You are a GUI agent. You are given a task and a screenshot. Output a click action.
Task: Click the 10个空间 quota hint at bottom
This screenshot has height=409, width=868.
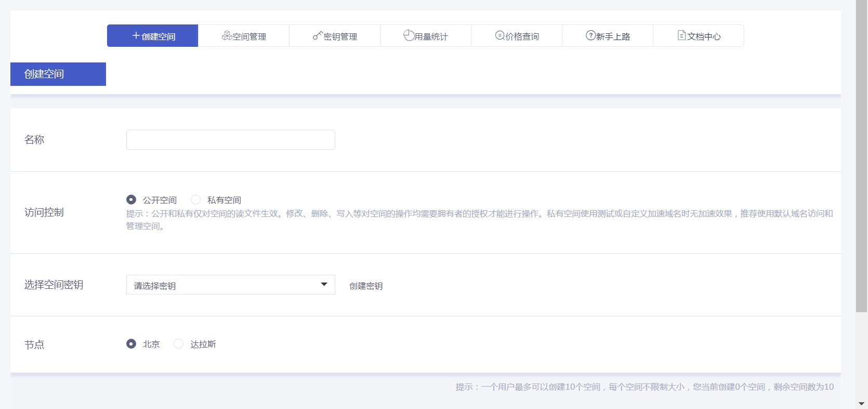click(645, 387)
